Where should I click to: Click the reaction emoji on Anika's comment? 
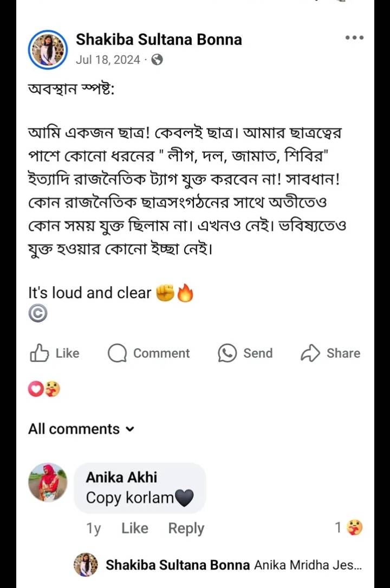[355, 527]
